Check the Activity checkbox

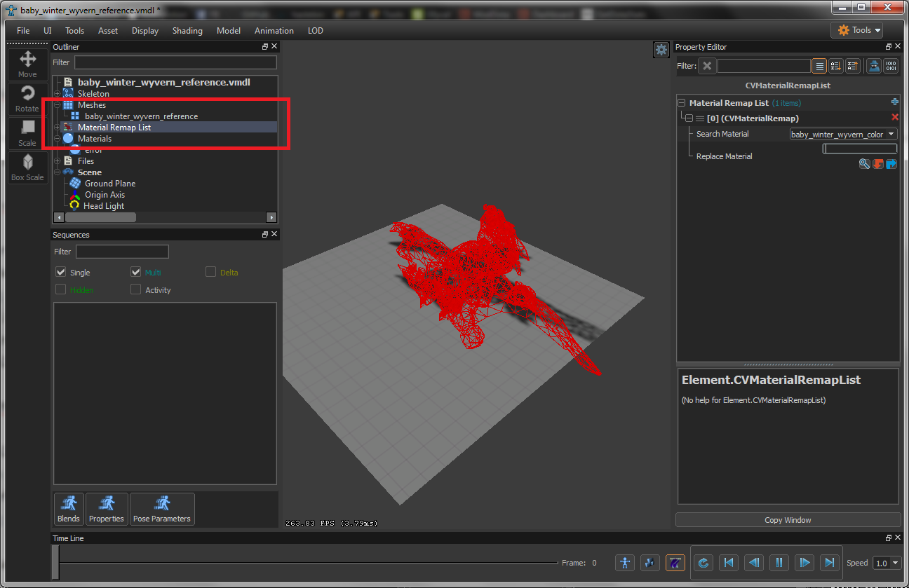135,289
